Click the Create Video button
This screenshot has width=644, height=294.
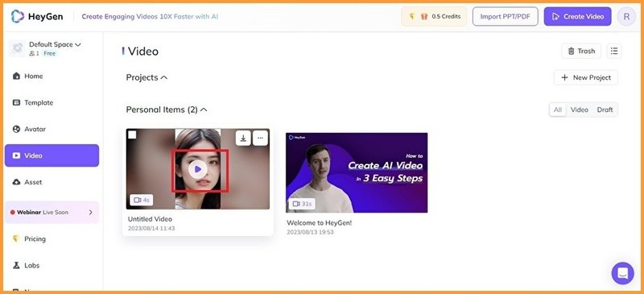[577, 16]
